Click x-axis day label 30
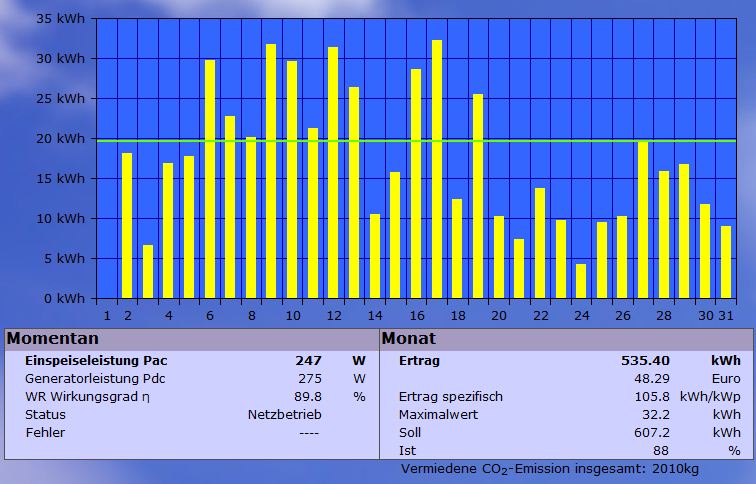This screenshot has width=756, height=484. pos(706,316)
